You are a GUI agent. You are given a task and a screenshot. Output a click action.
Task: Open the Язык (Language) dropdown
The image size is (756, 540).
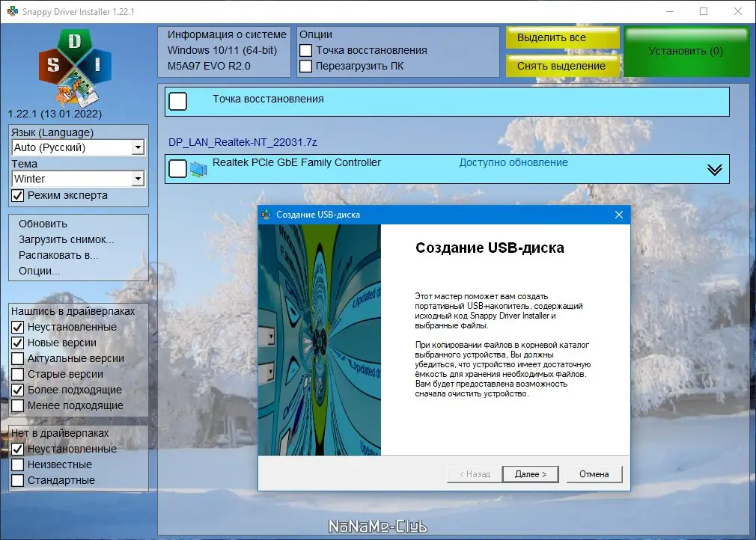tap(137, 147)
